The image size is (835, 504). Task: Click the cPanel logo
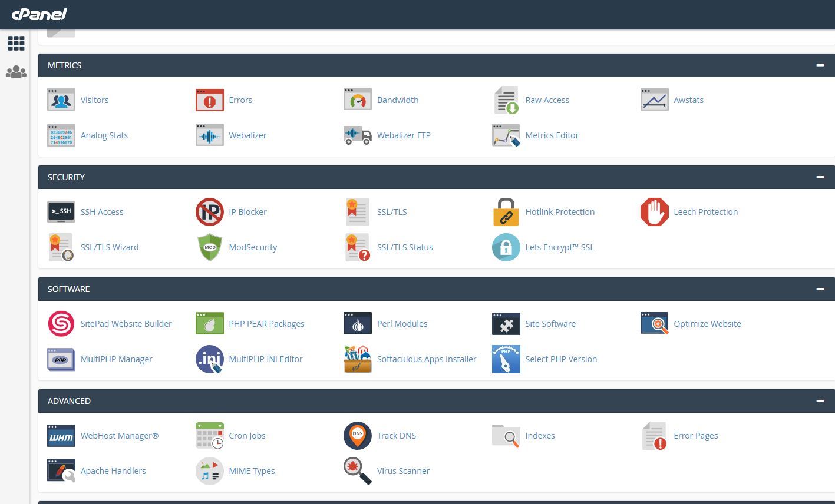39,14
